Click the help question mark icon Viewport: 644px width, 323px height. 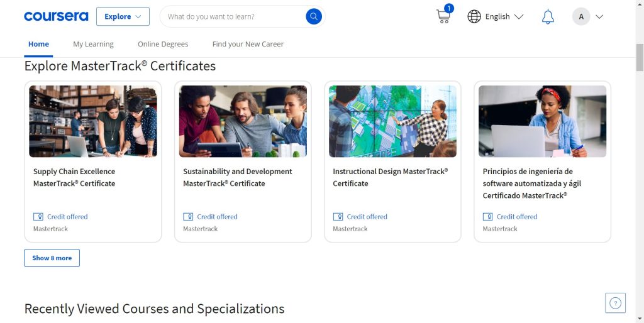coord(615,303)
